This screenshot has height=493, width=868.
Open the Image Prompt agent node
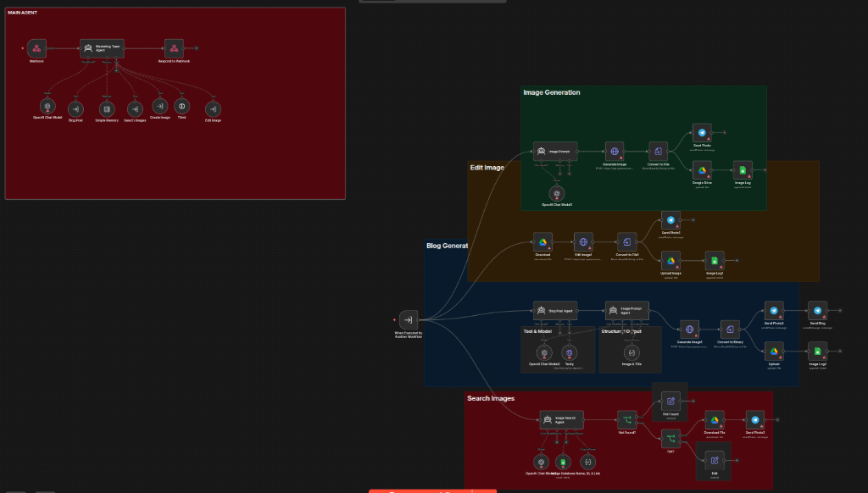pyautogui.click(x=555, y=151)
